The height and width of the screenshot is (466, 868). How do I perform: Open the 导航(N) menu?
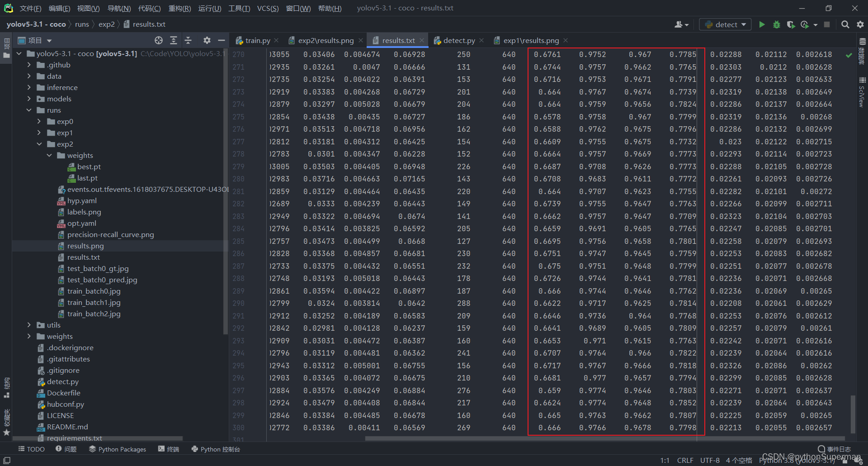pos(119,8)
